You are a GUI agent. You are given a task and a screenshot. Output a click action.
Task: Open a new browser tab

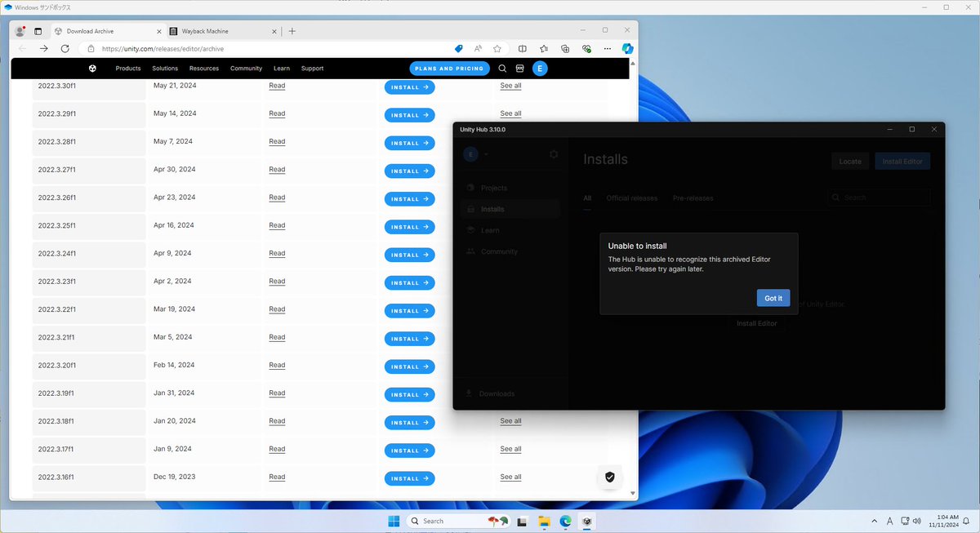[x=292, y=31]
